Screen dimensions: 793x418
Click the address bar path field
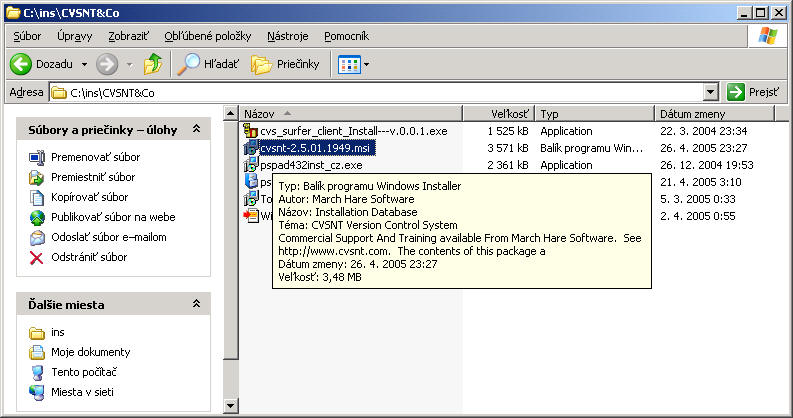click(x=376, y=92)
